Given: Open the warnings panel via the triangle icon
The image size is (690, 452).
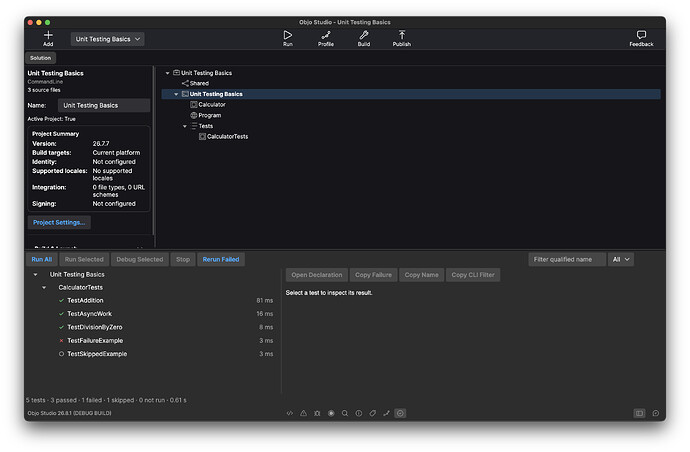Looking at the screenshot, I should pyautogui.click(x=303, y=413).
